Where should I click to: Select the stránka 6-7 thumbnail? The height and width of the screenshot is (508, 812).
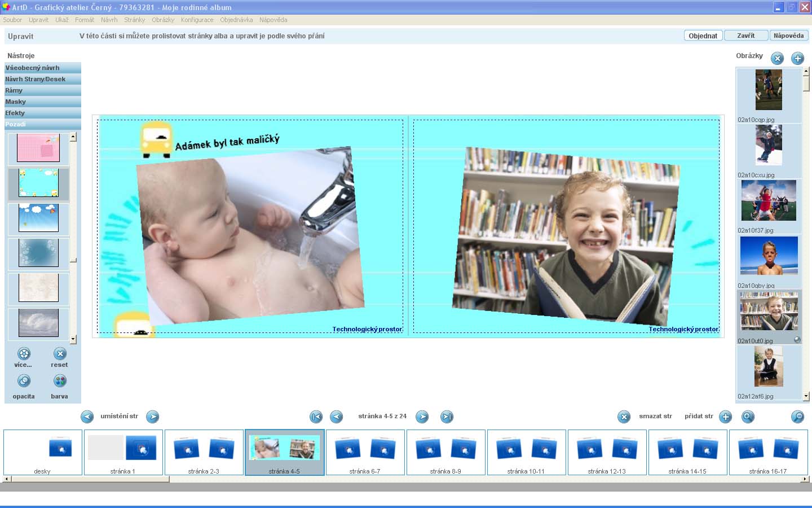pyautogui.click(x=365, y=452)
